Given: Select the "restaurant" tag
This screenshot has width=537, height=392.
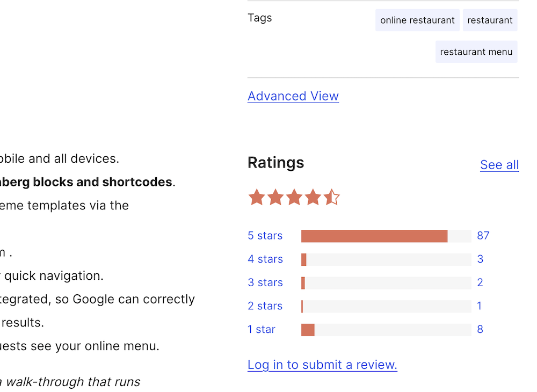Looking at the screenshot, I should (x=490, y=20).
